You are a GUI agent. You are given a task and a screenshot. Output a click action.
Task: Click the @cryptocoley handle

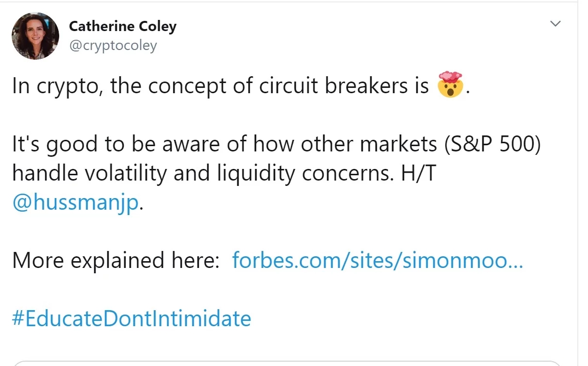point(113,46)
